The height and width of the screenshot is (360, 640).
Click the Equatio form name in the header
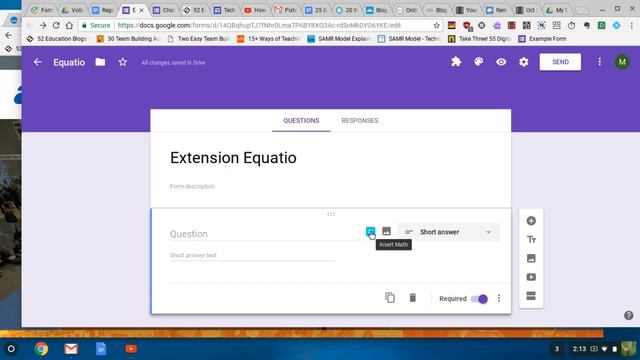pyautogui.click(x=69, y=62)
